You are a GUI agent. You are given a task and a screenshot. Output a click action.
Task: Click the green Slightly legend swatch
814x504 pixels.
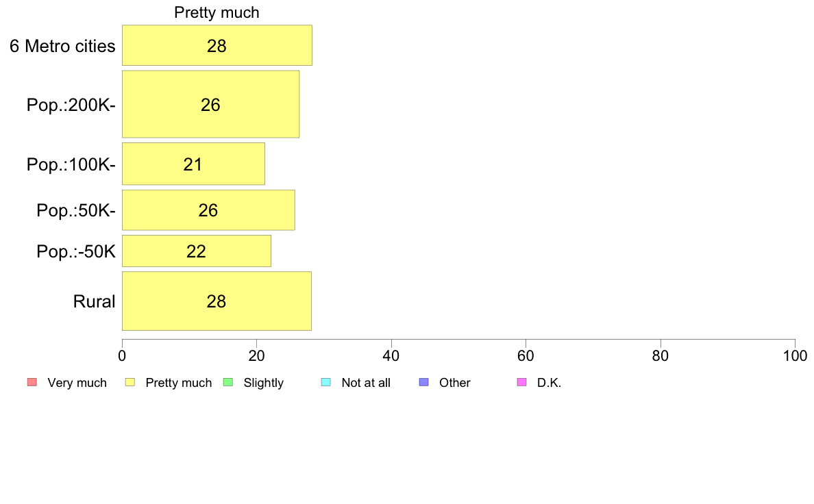(x=228, y=383)
